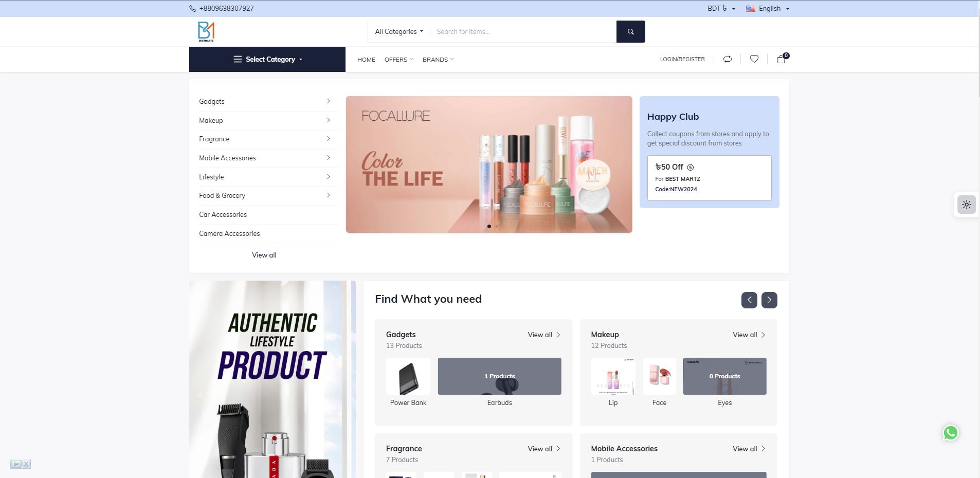
Task: Open the Power Bank product thumbnail
Action: [x=408, y=376]
